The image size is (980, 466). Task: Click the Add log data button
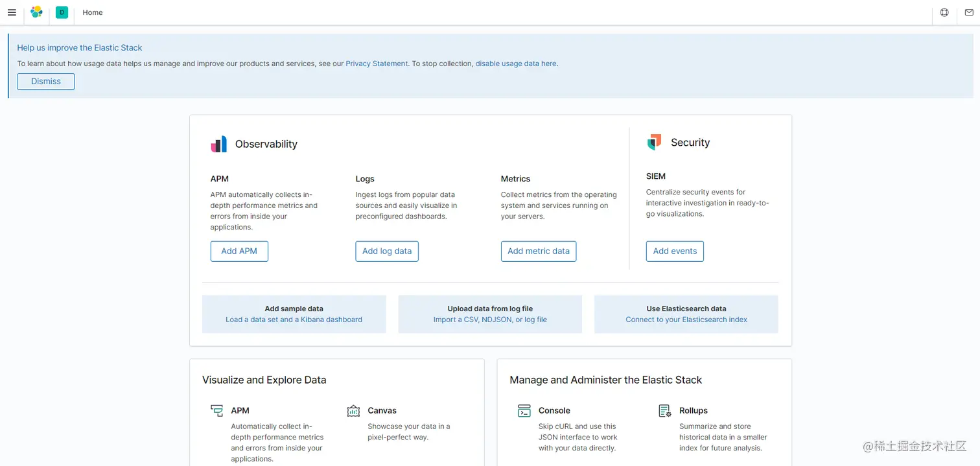[x=387, y=251]
